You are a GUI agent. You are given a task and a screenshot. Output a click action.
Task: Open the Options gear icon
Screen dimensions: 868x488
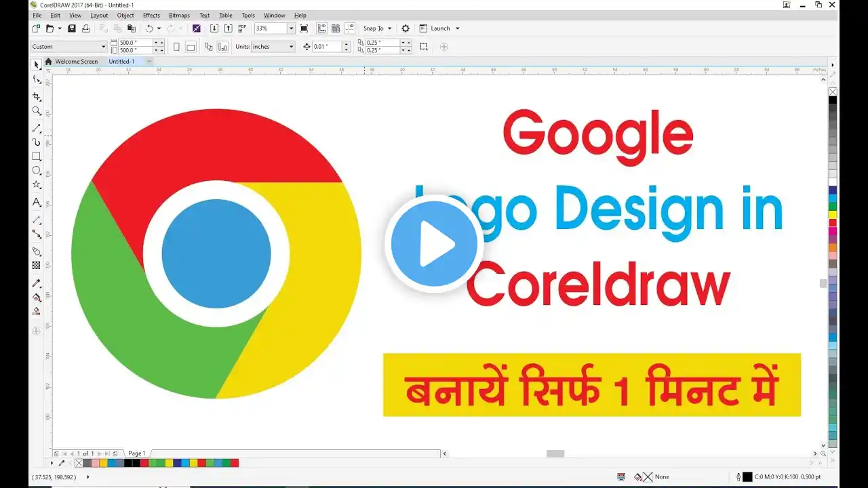(406, 28)
